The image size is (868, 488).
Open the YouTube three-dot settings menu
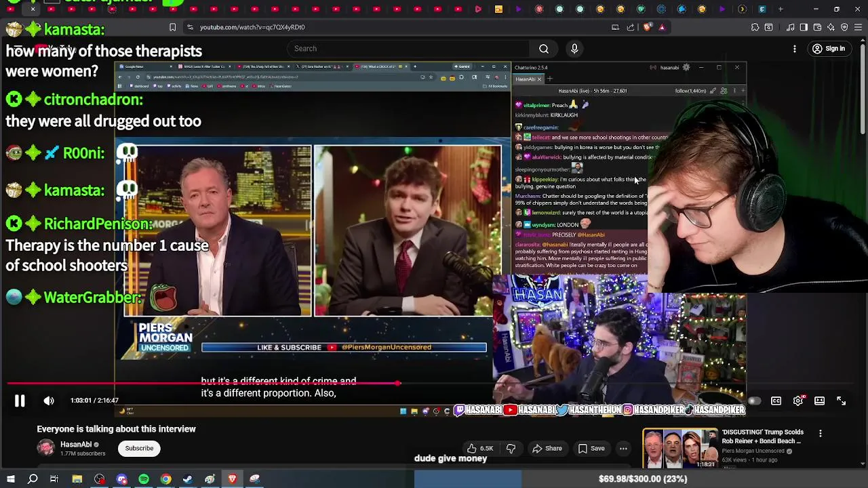[x=795, y=49]
